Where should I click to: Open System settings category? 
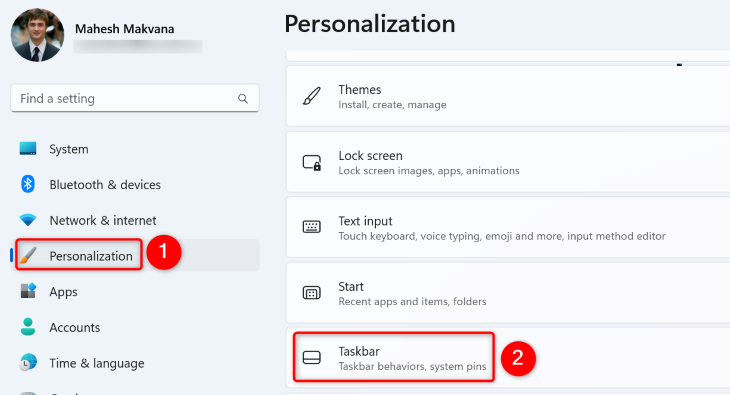(x=135, y=149)
